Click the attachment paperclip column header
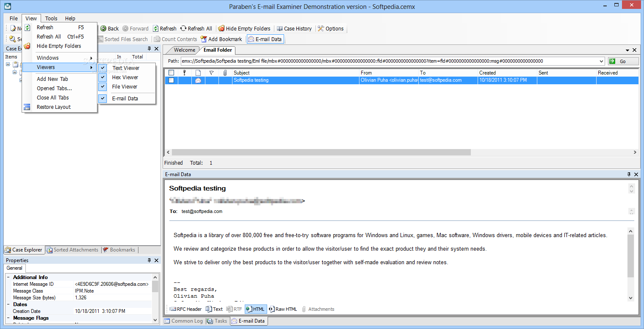The width and height of the screenshot is (644, 329). pyautogui.click(x=225, y=73)
